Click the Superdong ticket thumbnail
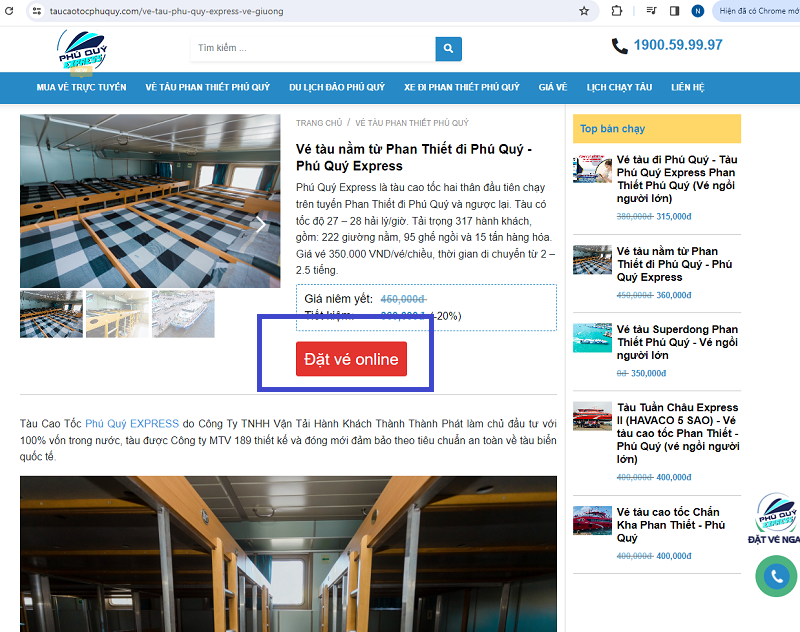This screenshot has height=632, width=800. point(592,338)
